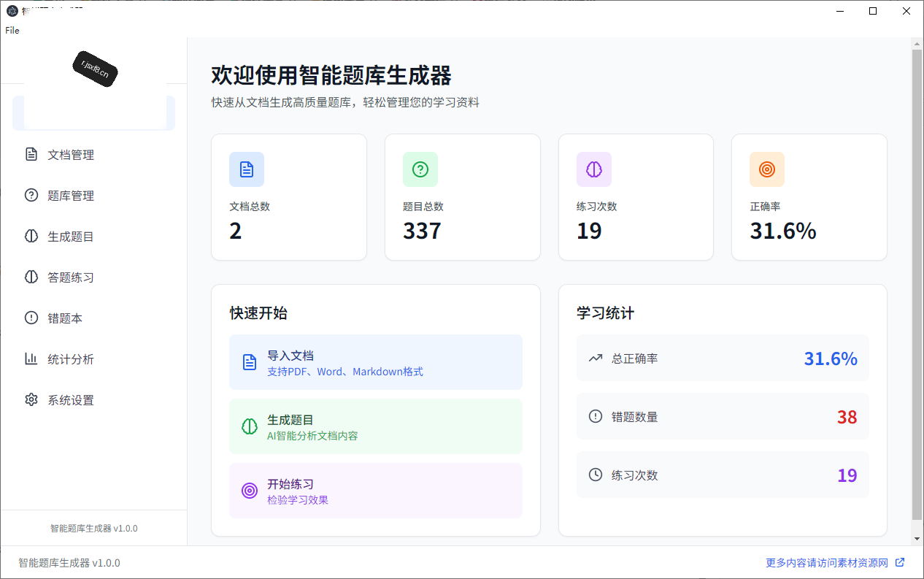Image resolution: width=924 pixels, height=579 pixels.
Task: Click the brain icon beside sidebar 生成题目
Action: pos(31,237)
